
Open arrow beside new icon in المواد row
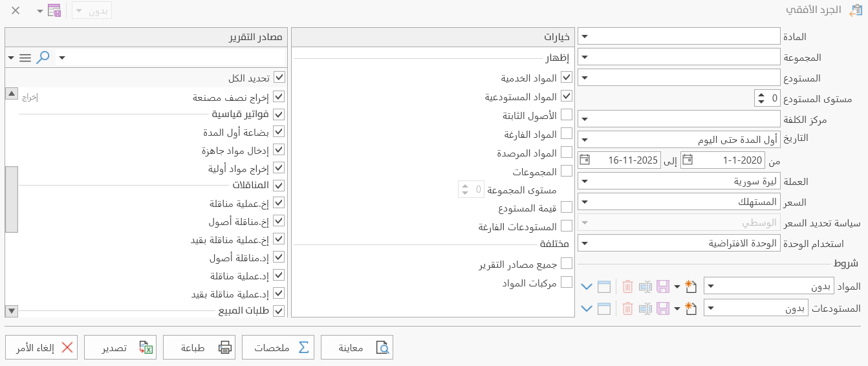coord(677,287)
